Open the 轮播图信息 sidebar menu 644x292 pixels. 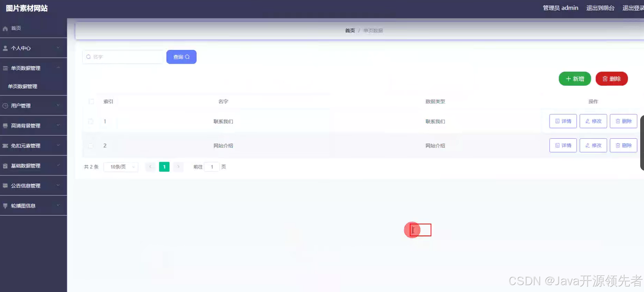tap(33, 206)
